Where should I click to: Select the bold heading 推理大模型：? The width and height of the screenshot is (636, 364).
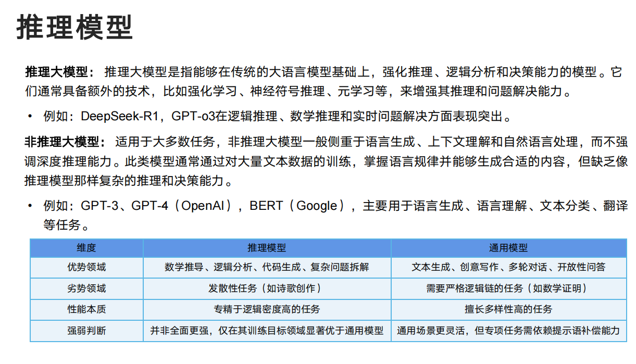coord(60,72)
